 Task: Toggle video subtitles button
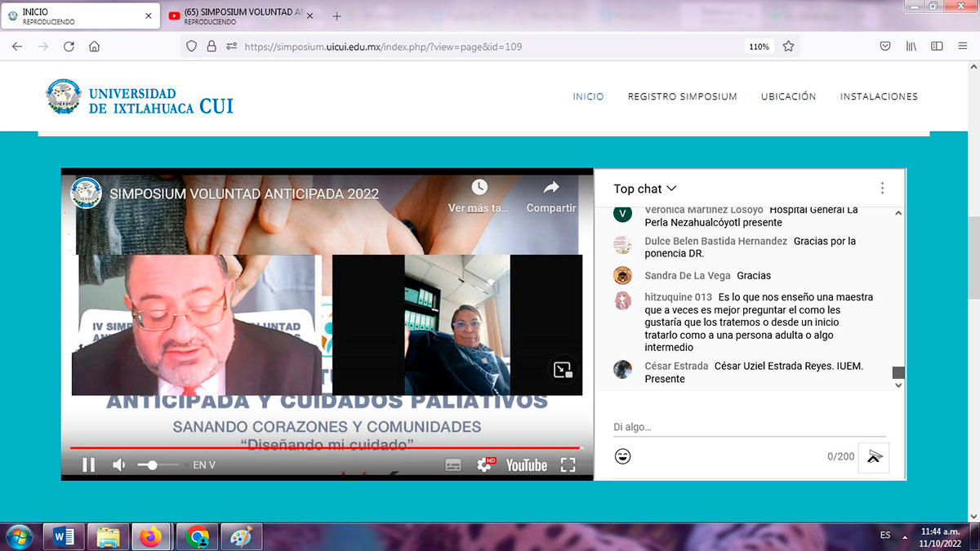(453, 465)
